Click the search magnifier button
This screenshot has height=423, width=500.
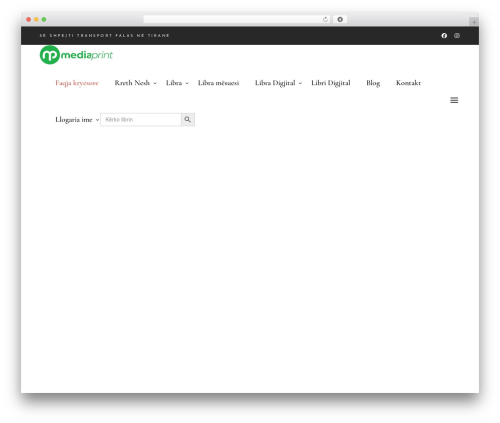coord(188,119)
